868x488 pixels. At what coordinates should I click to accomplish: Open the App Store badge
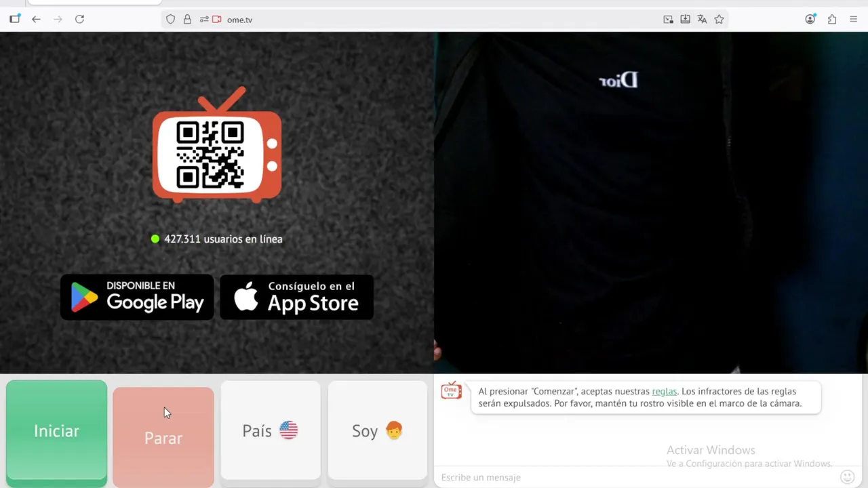click(296, 297)
